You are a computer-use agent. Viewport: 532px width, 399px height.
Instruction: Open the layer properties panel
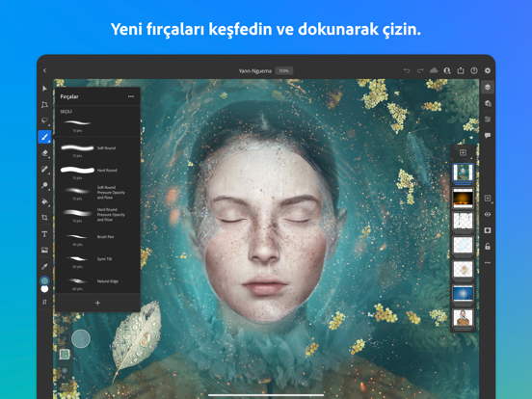pos(488,120)
